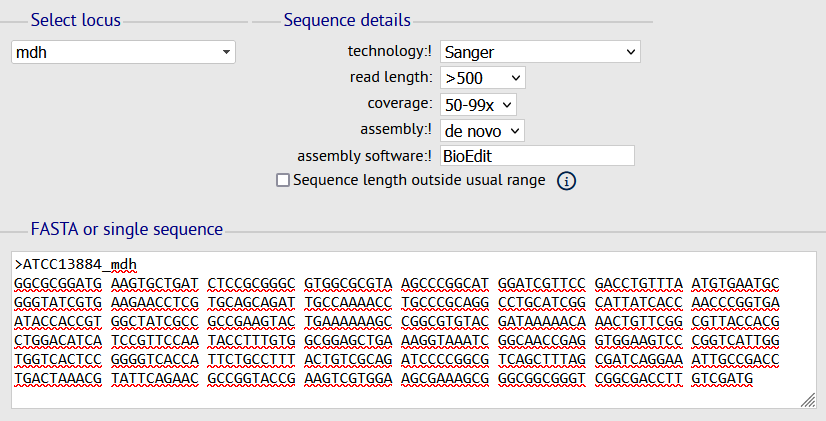Screen dimensions: 826x421
Task: Open the coverage dropdown showing 50-99x
Action: 477,103
